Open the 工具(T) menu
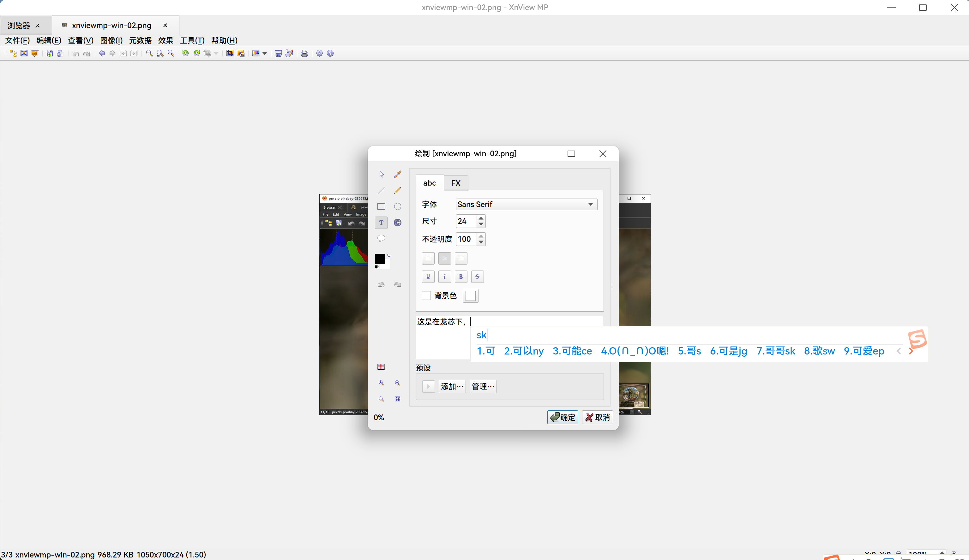 pos(191,40)
